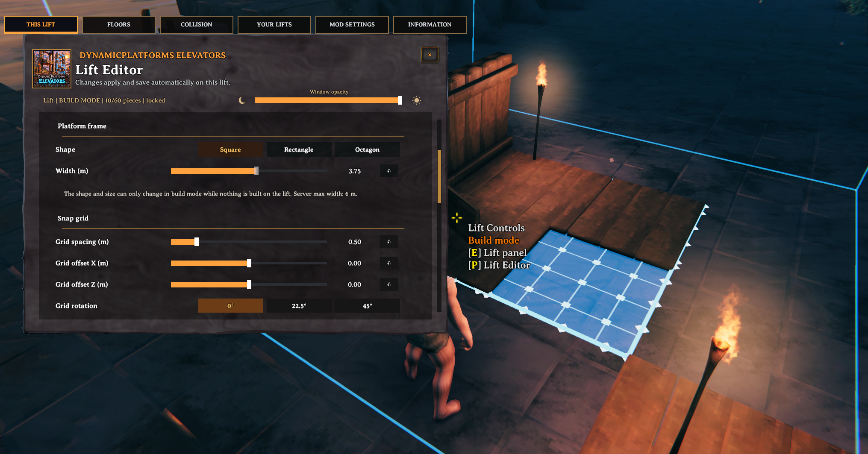Open the This Lift tab

[x=41, y=24]
